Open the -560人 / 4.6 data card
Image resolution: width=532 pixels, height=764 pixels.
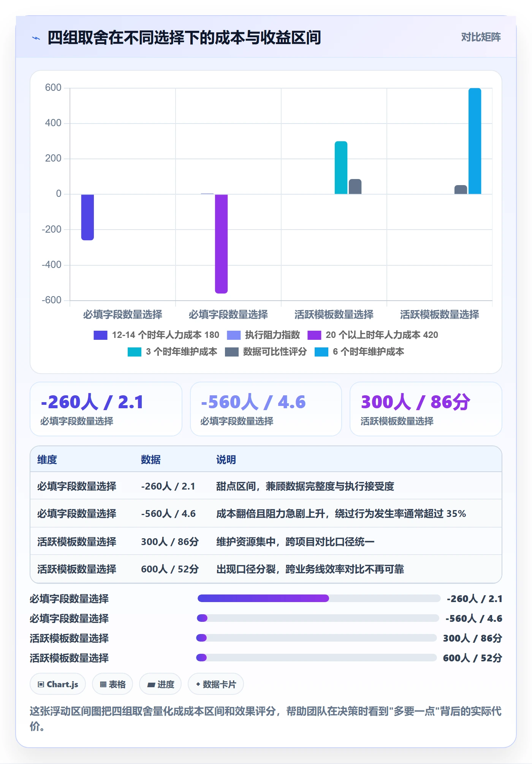click(266, 409)
